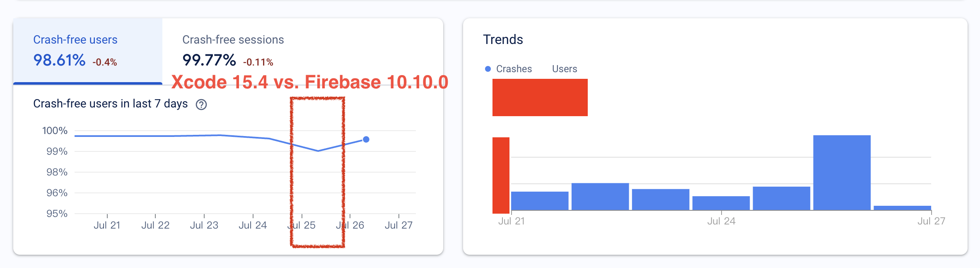Viewport: 980px width, 268px height.
Task: Click the Jul 22 axis label
Action: [155, 225]
